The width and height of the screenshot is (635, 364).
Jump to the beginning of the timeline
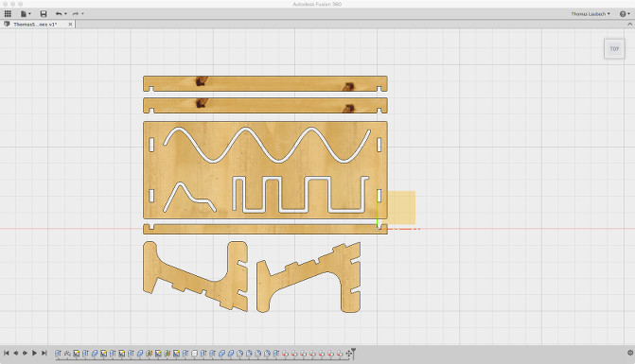7,353
